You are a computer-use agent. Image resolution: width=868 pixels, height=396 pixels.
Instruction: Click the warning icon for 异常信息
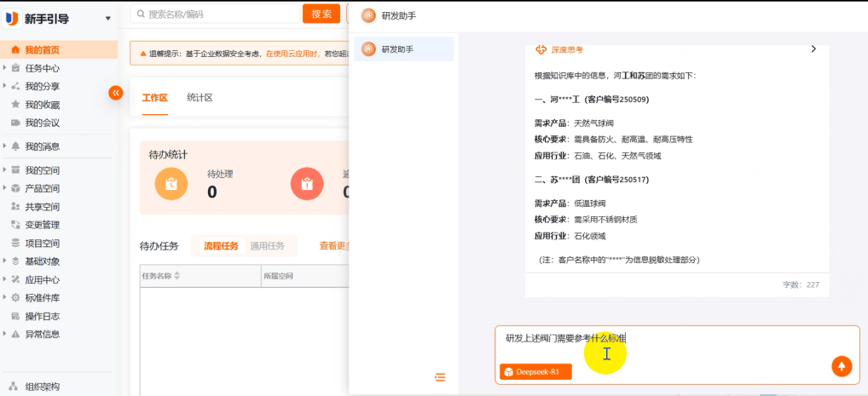15,335
